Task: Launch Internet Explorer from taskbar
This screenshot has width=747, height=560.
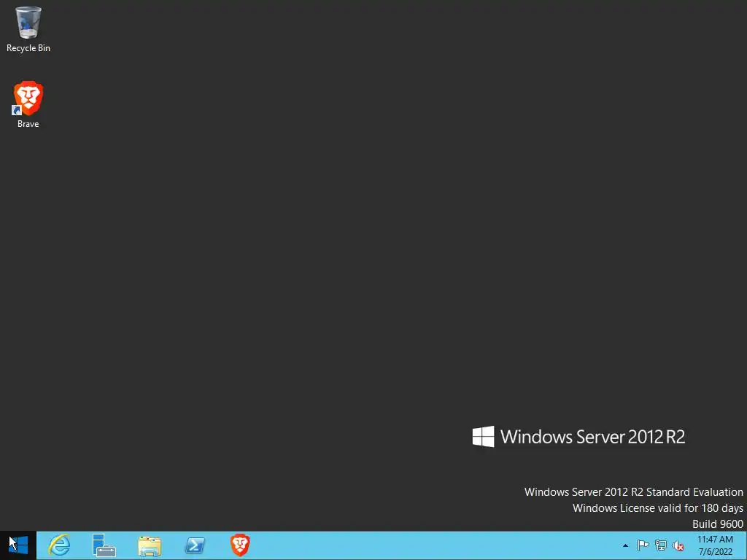Action: pos(60,545)
